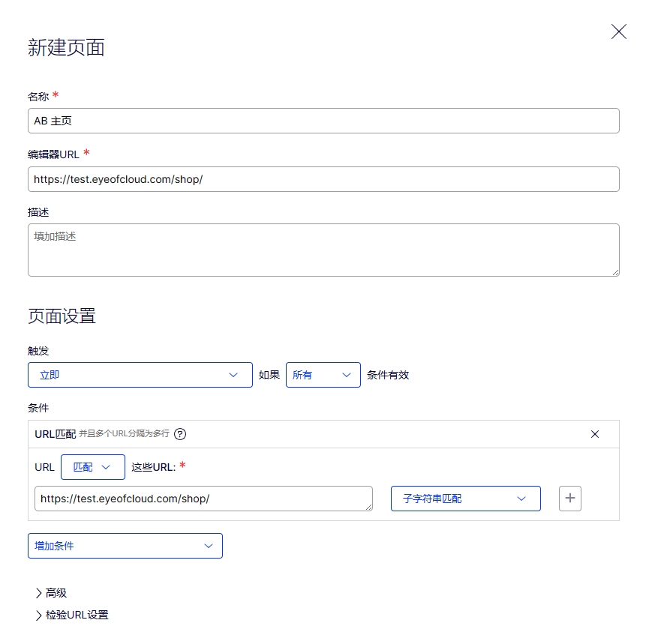Click the resize handle of the 描述 textarea
The image size is (652, 644).
click(615, 272)
